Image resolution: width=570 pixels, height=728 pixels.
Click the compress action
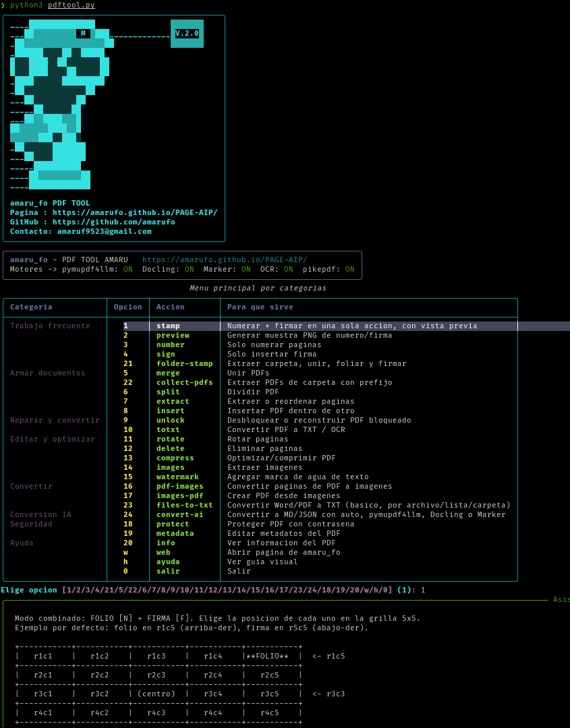175,458
